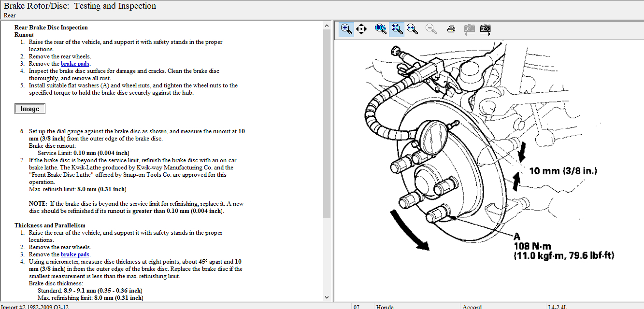Select the pan four-arrow tool
The width and height of the screenshot is (644, 309).
click(361, 29)
